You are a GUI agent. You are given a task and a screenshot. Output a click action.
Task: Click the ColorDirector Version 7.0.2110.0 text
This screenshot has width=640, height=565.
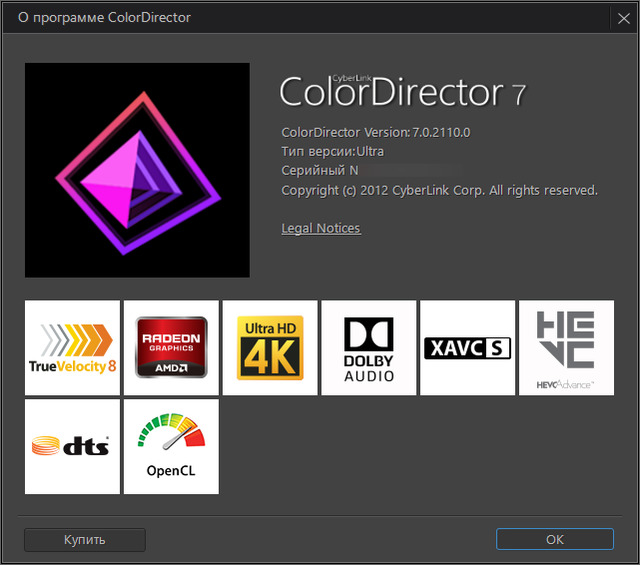[376, 132]
